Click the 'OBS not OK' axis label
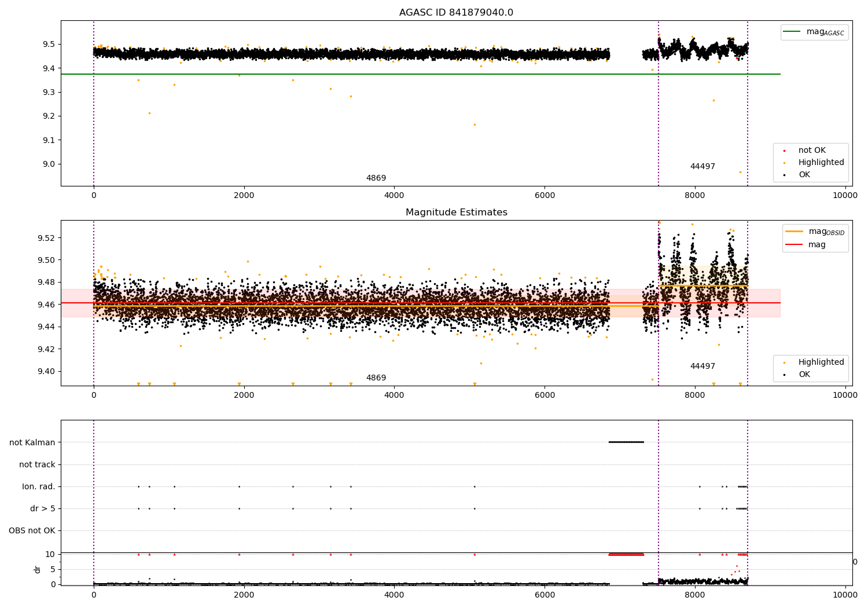868x608 pixels. point(32,530)
